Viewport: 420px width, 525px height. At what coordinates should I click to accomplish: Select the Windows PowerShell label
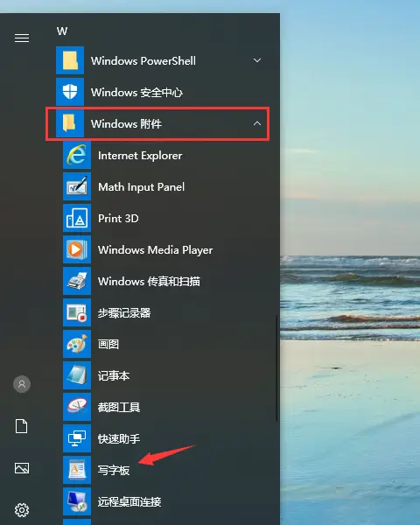[x=143, y=61]
